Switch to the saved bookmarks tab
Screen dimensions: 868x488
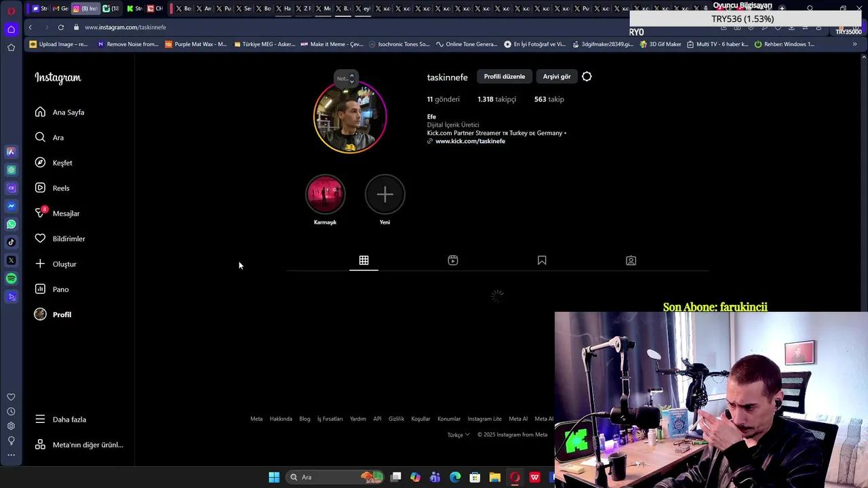click(542, 260)
